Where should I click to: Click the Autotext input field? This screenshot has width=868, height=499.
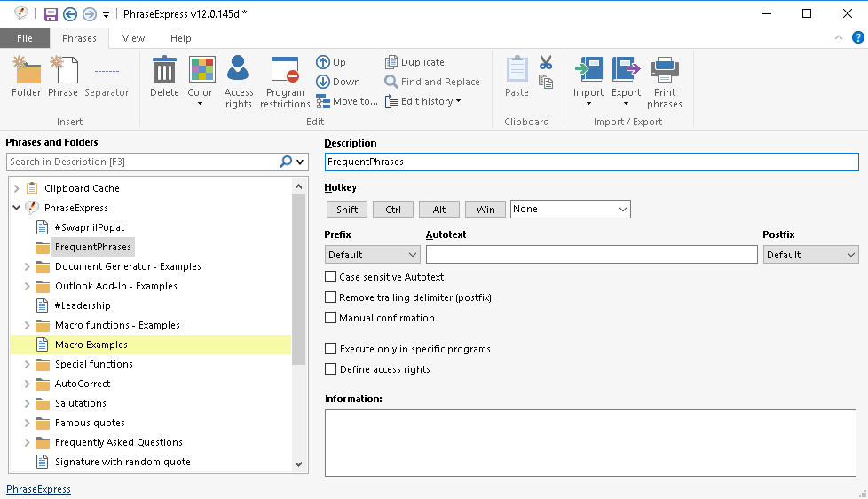[591, 255]
